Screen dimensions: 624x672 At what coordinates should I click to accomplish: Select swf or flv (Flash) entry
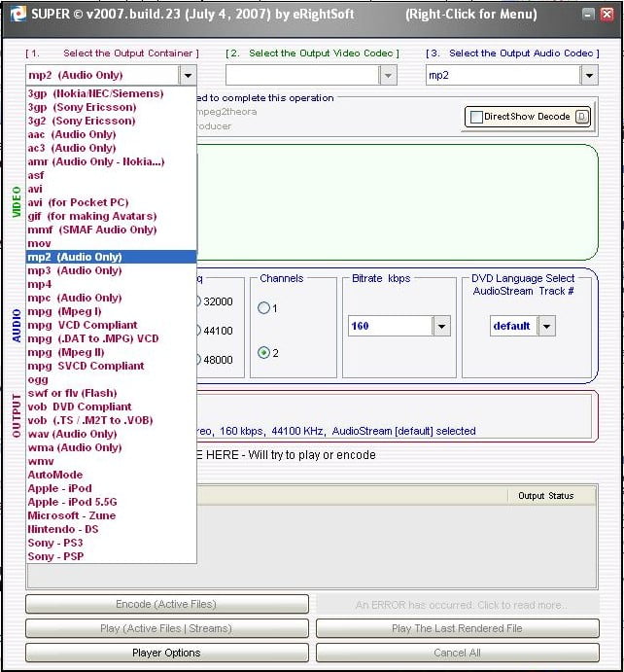(112, 393)
